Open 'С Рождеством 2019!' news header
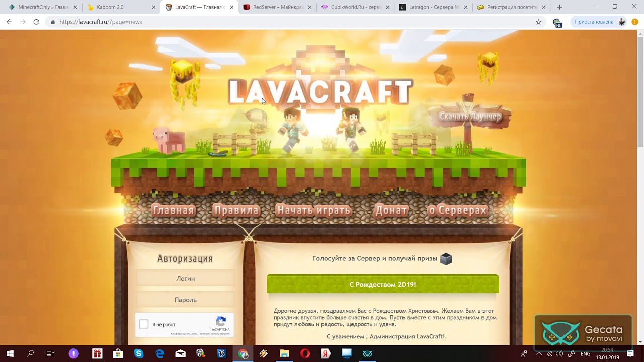Screen dimensions: 644x362 tap(382, 284)
